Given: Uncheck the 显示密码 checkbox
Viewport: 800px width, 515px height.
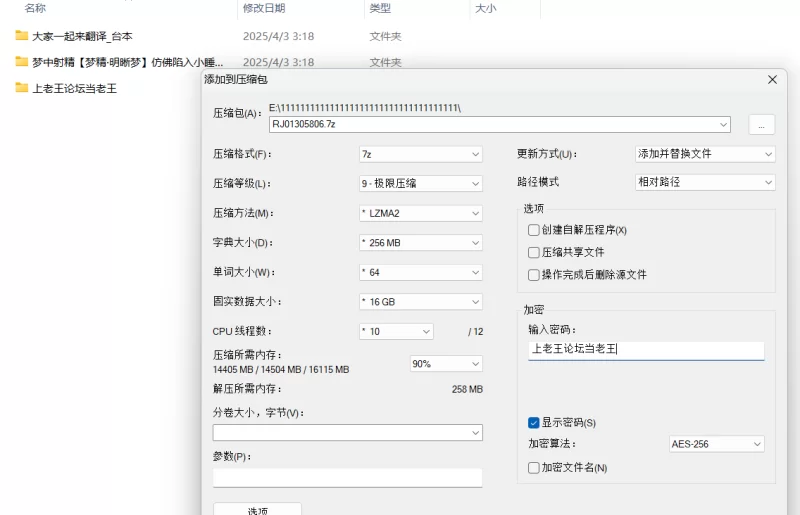Looking at the screenshot, I should (534, 423).
